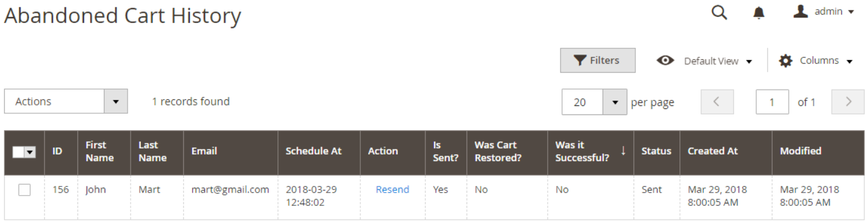Viewport: 868px width, 221px height.
Task: Click the Resend link
Action: 392,190
